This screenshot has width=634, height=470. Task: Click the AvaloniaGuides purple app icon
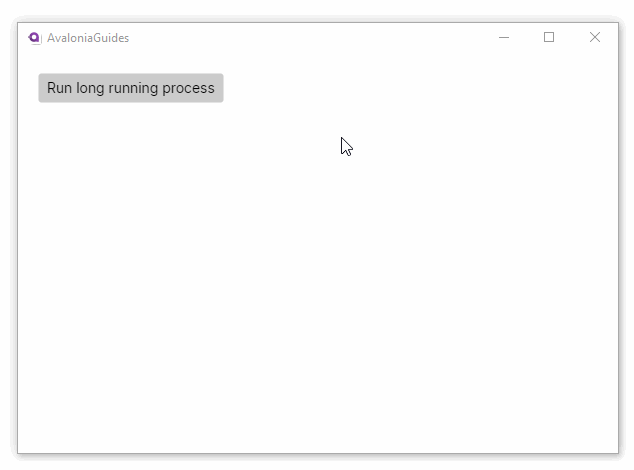click(x=34, y=38)
